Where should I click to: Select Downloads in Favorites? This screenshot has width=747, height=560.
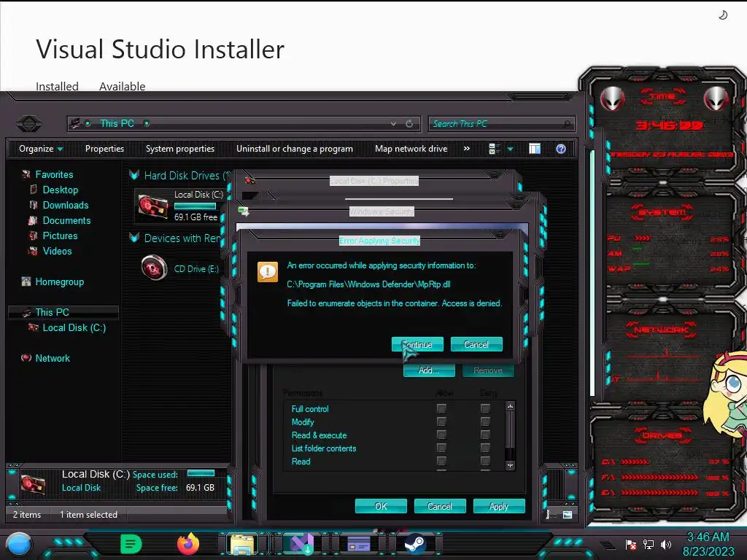(x=66, y=205)
